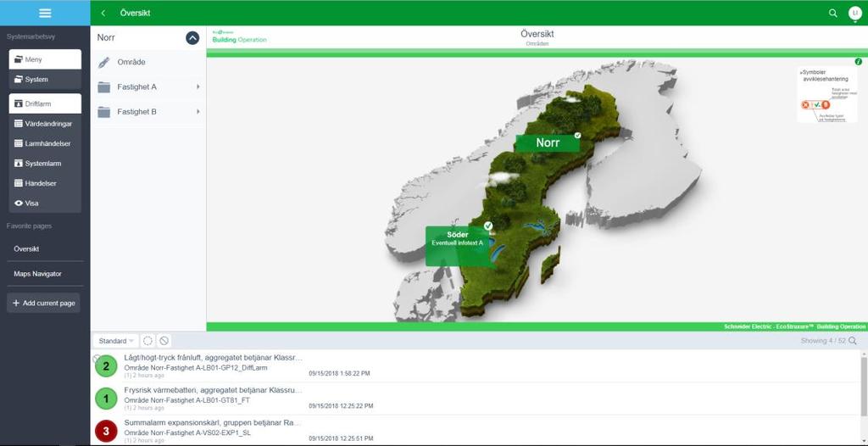Viewport: 868px width, 446px height.
Task: Click the Systemlarm alarm icon
Action: pyautogui.click(x=19, y=164)
